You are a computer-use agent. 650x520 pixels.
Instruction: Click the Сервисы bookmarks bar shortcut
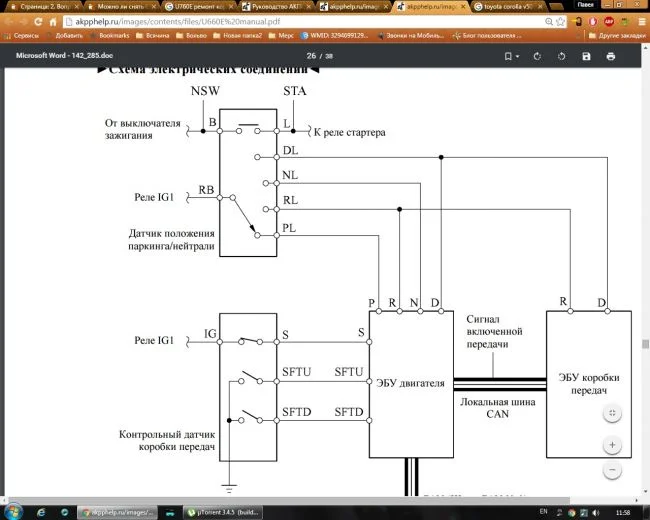(x=22, y=34)
